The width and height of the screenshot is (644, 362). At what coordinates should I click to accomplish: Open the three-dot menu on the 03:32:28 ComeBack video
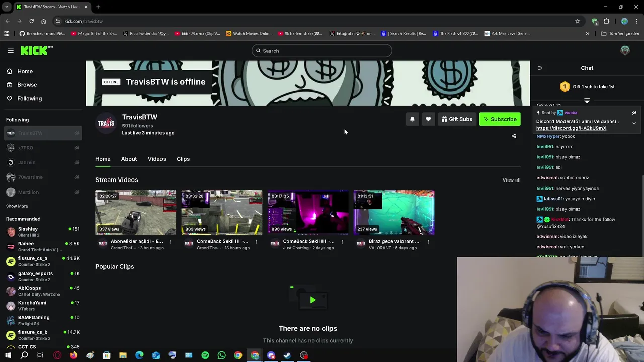(x=256, y=242)
